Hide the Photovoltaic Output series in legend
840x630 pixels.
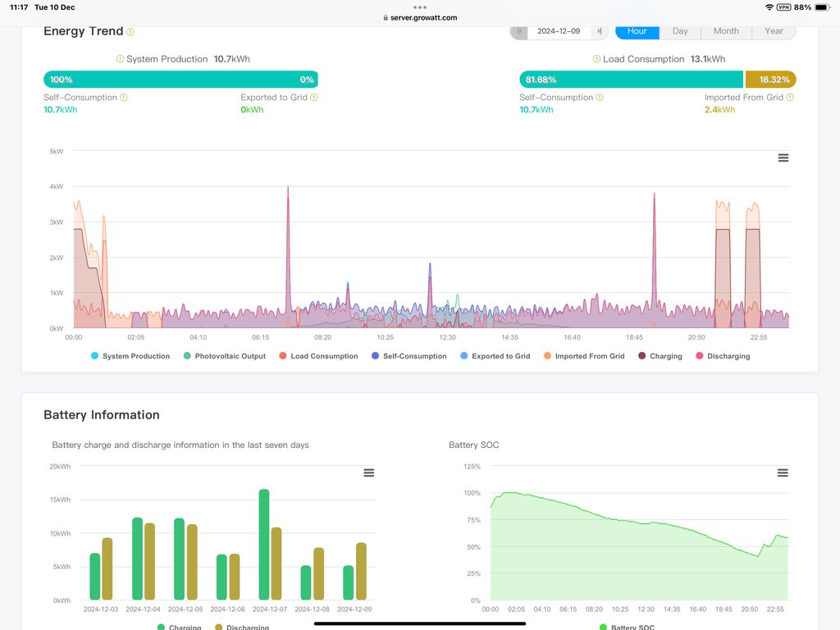(224, 356)
